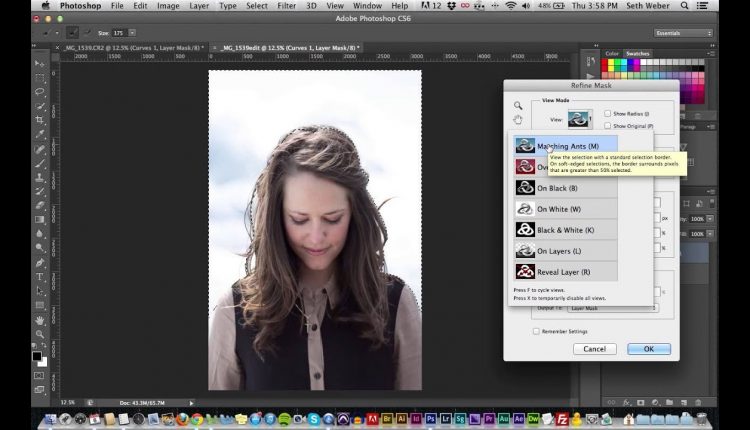Switch to _MG_1539.CR2 document tab
This screenshot has width=750, height=430.
pyautogui.click(x=134, y=48)
